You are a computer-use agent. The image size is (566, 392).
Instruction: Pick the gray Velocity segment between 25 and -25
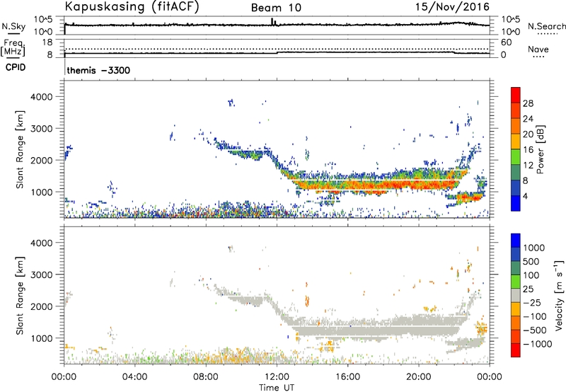pyautogui.click(x=516, y=295)
